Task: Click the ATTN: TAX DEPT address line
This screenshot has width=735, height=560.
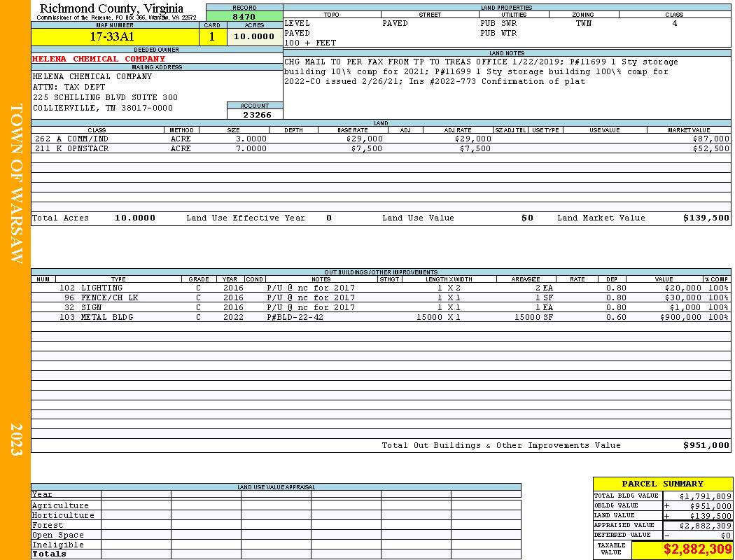Action: coord(69,87)
